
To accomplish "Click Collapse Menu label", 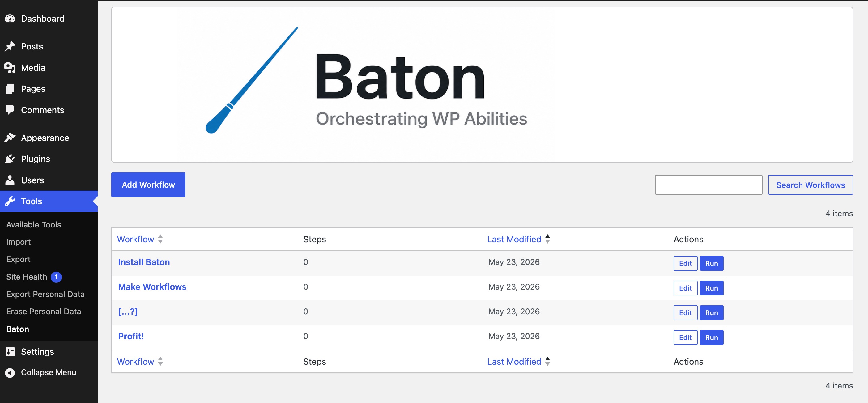I will 49,372.
